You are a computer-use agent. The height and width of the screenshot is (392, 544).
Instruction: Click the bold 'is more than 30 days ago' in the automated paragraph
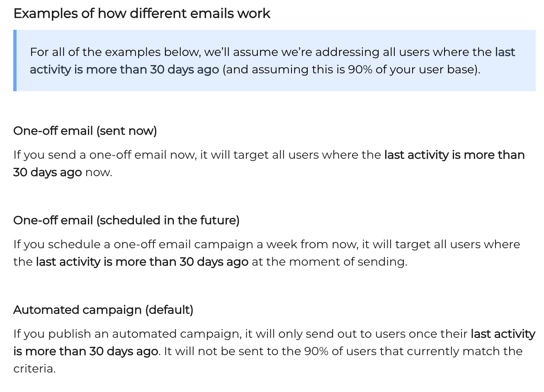(x=86, y=351)
